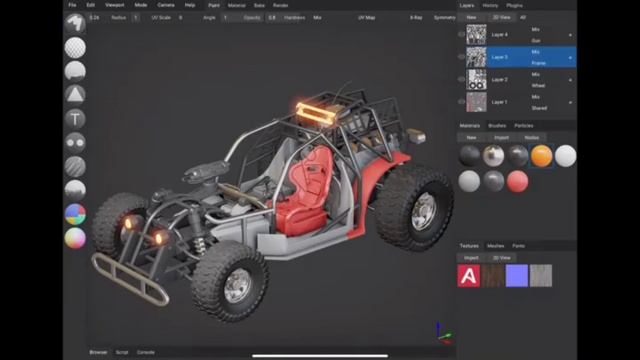
Task: Select the blue normal map texture
Action: click(517, 276)
